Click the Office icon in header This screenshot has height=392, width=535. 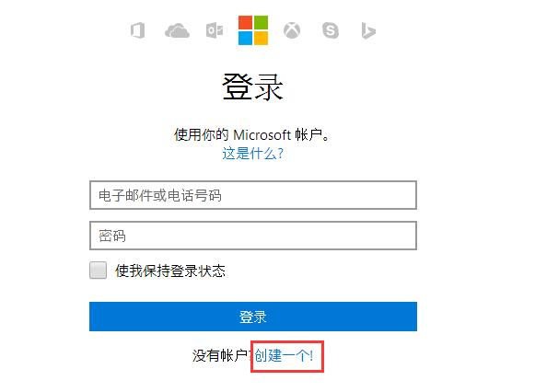(x=138, y=30)
